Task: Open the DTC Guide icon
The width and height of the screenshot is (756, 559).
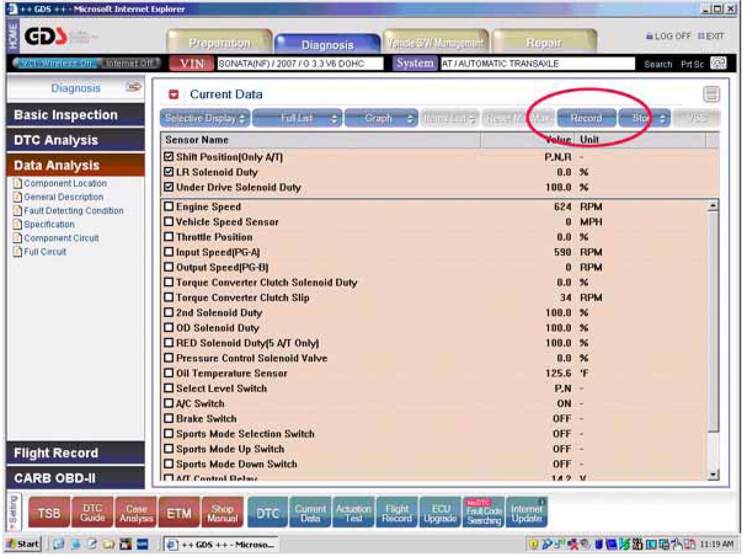Action: pos(92,513)
